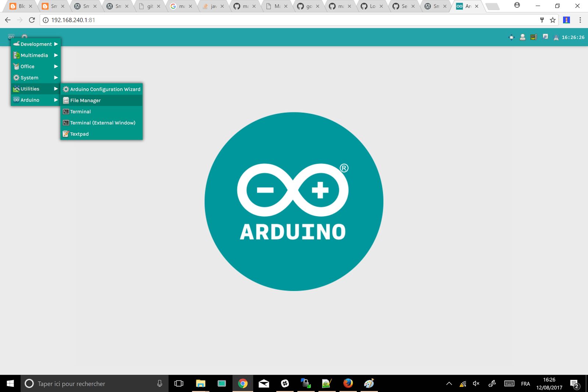The image size is (588, 392).
Task: Open the Windows network tray icon
Action: tap(463, 384)
